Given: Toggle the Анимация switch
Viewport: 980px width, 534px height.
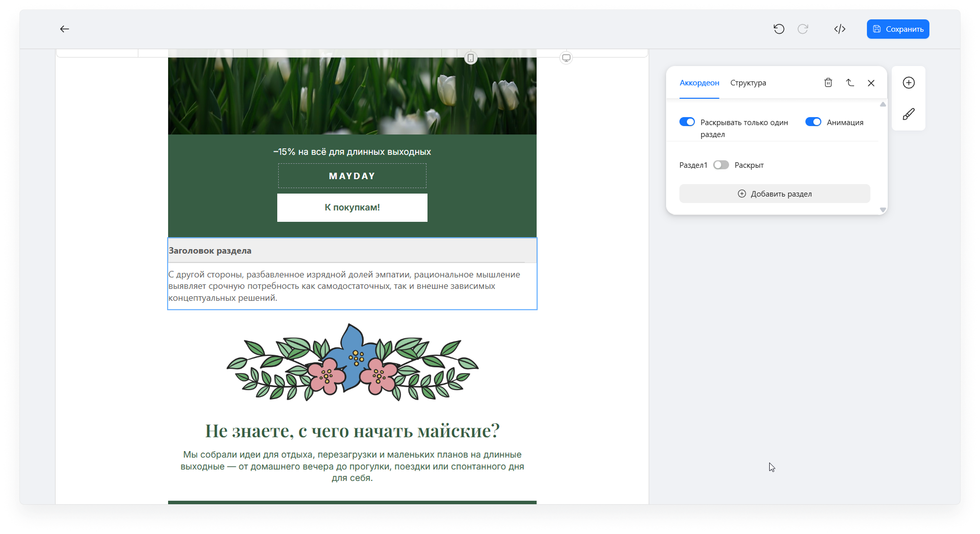Looking at the screenshot, I should [813, 122].
